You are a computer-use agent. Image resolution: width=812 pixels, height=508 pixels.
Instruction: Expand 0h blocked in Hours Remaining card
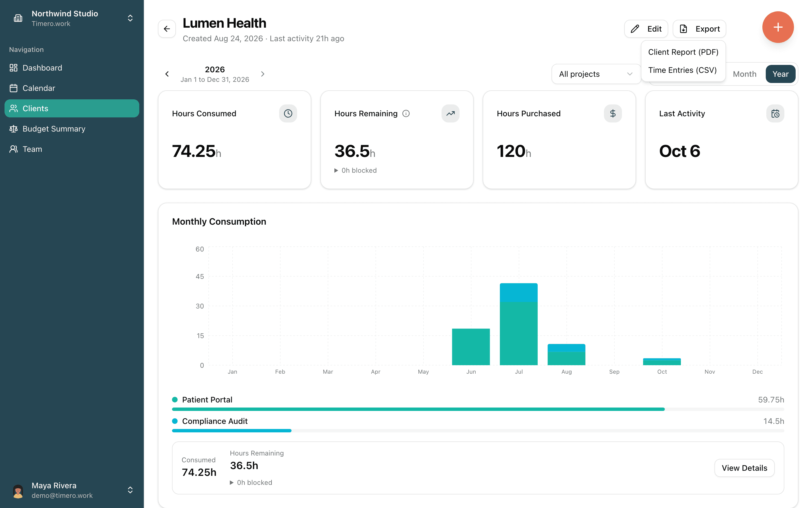tap(355, 170)
